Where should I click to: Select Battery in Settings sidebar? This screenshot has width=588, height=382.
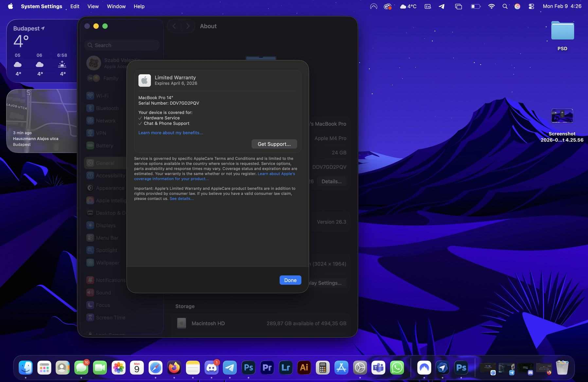click(105, 146)
